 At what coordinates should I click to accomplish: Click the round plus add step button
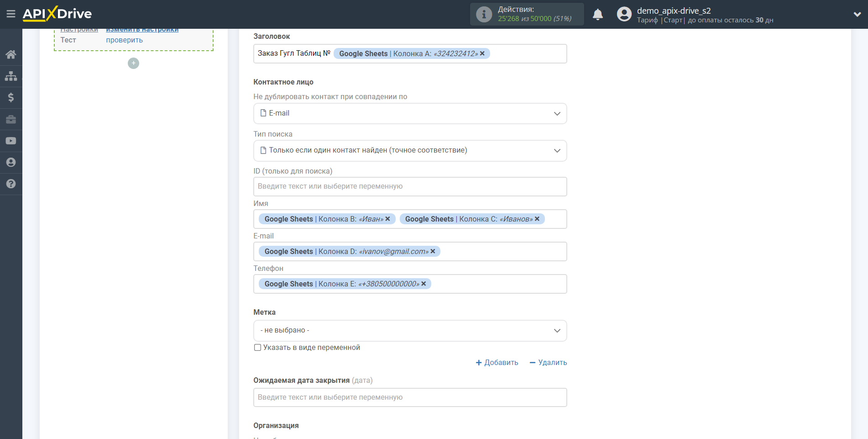[x=133, y=63]
